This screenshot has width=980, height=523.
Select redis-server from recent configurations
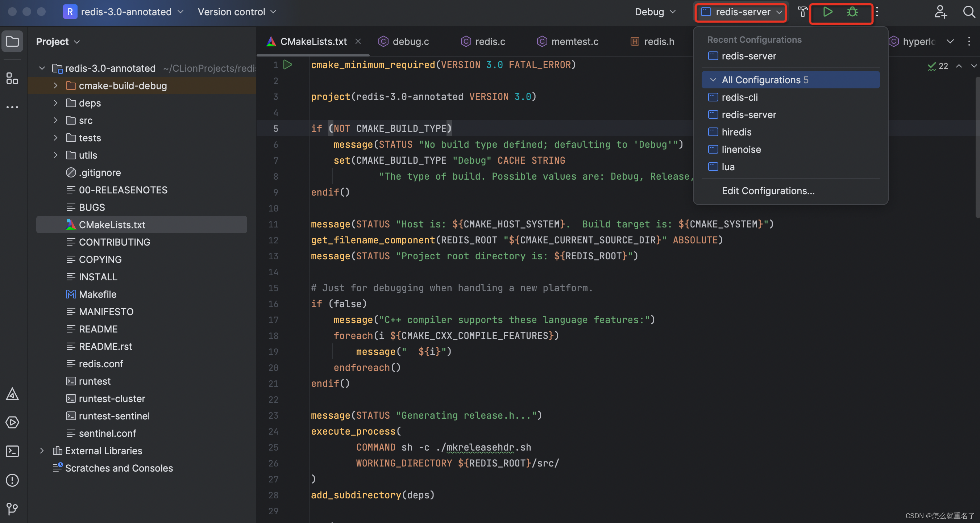pos(749,57)
